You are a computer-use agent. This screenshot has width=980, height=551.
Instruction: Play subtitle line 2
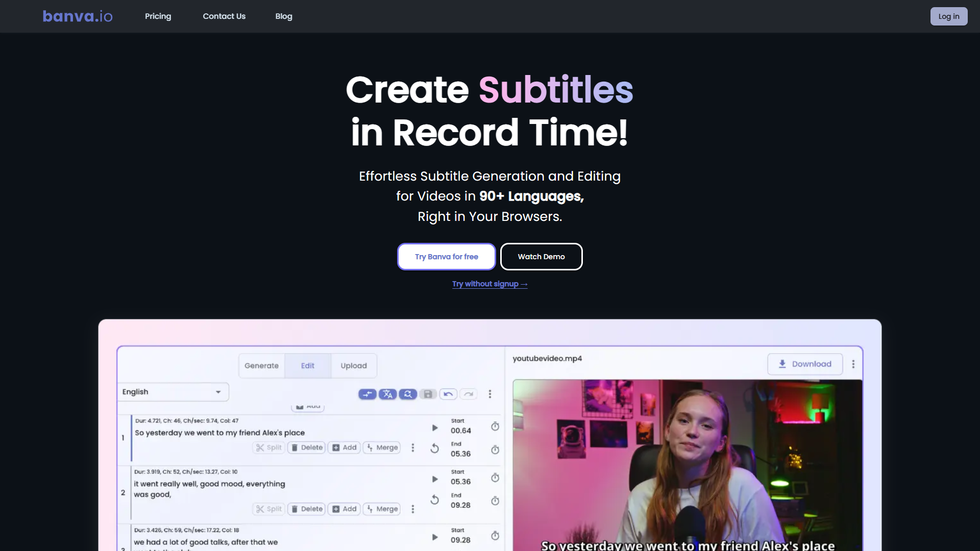435,479
